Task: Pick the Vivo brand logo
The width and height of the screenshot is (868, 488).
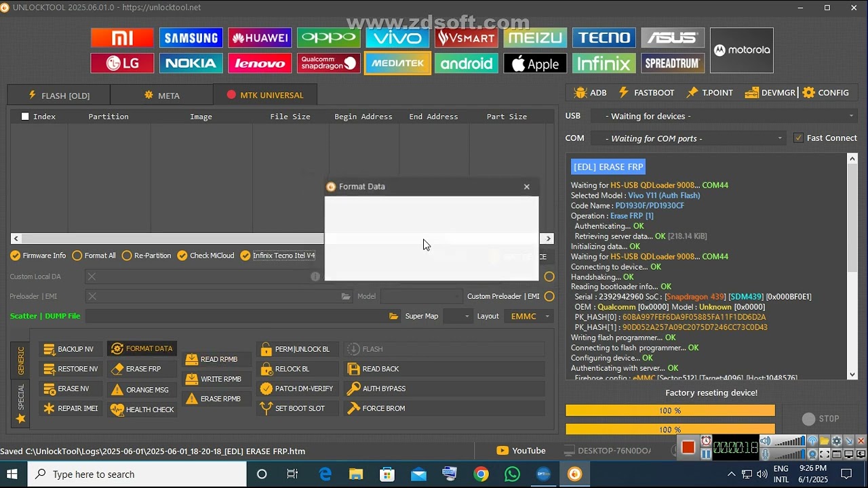Action: tap(397, 38)
